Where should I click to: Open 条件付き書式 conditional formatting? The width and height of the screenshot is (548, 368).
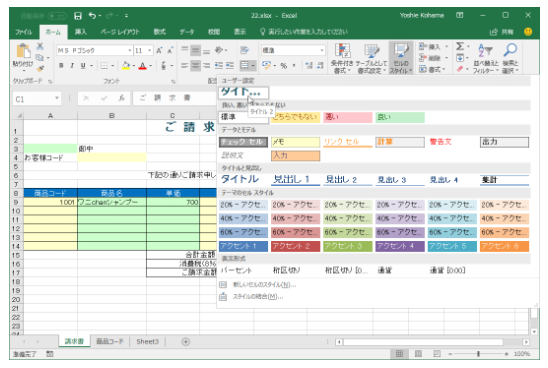(341, 58)
